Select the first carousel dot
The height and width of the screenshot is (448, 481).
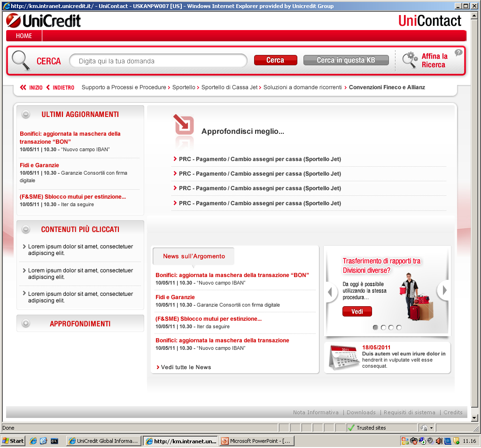pyautogui.click(x=375, y=327)
